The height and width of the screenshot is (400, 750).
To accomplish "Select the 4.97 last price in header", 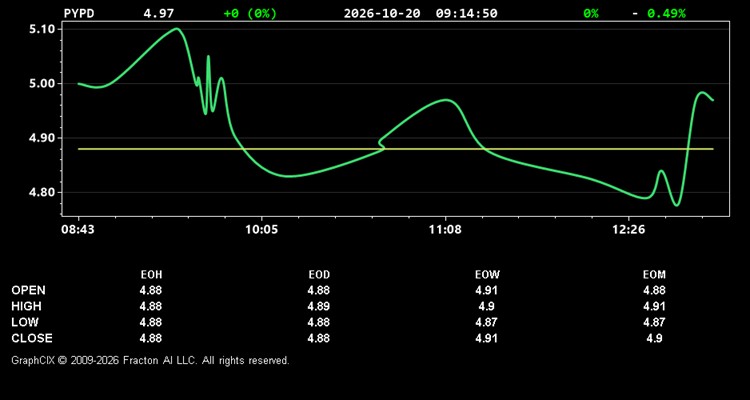I will [x=159, y=13].
